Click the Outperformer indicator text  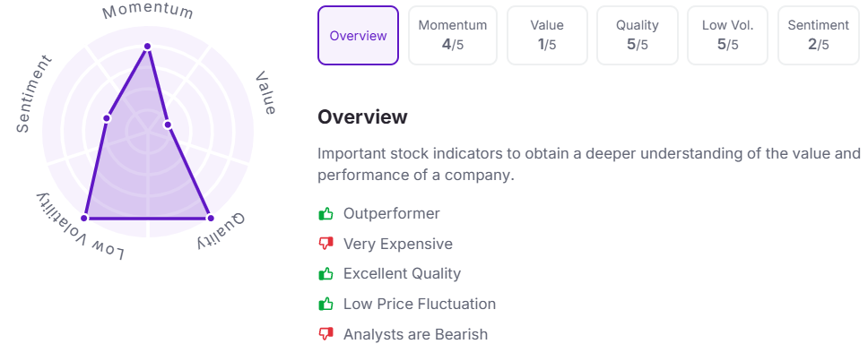point(391,213)
